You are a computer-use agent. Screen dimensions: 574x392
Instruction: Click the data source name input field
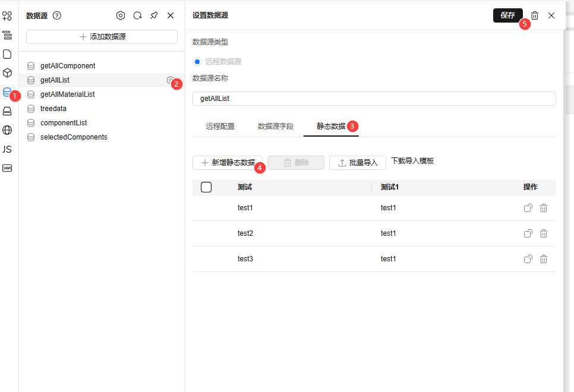[x=374, y=99]
